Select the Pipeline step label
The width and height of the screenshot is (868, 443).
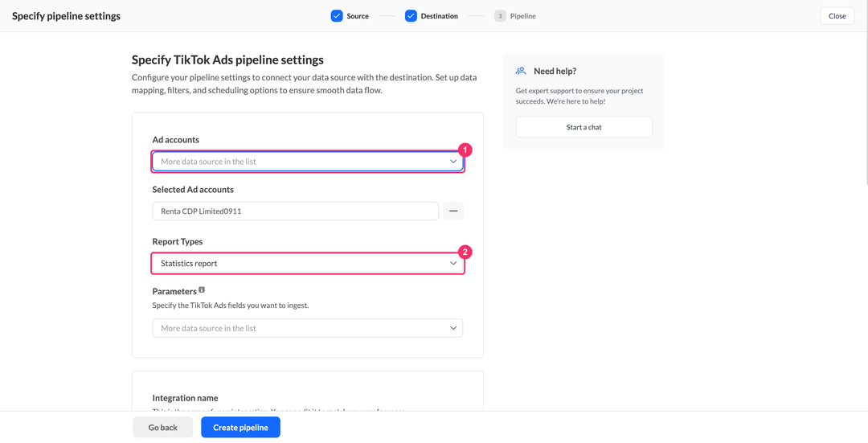[523, 16]
